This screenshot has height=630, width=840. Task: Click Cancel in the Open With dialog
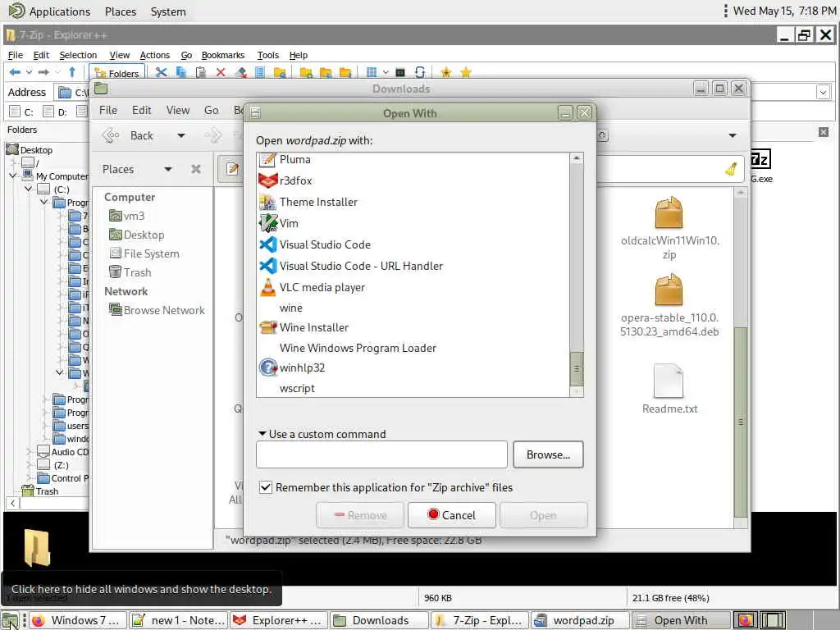click(x=452, y=515)
